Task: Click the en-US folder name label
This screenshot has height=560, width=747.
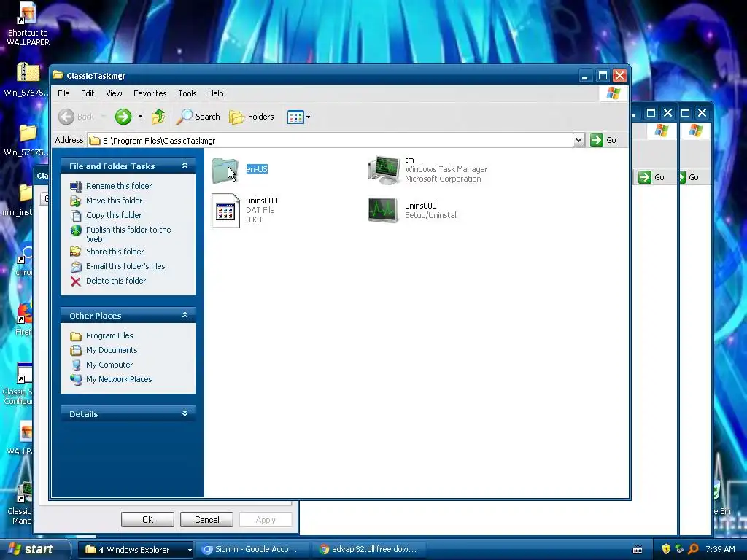Action: [x=257, y=169]
